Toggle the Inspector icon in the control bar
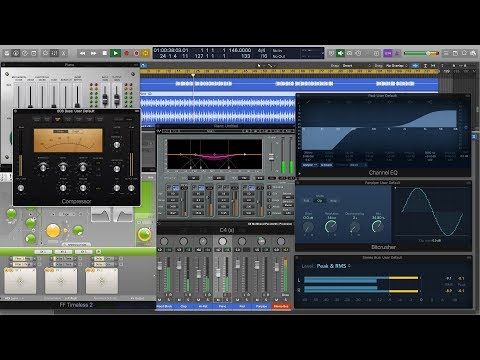 tap(16, 53)
